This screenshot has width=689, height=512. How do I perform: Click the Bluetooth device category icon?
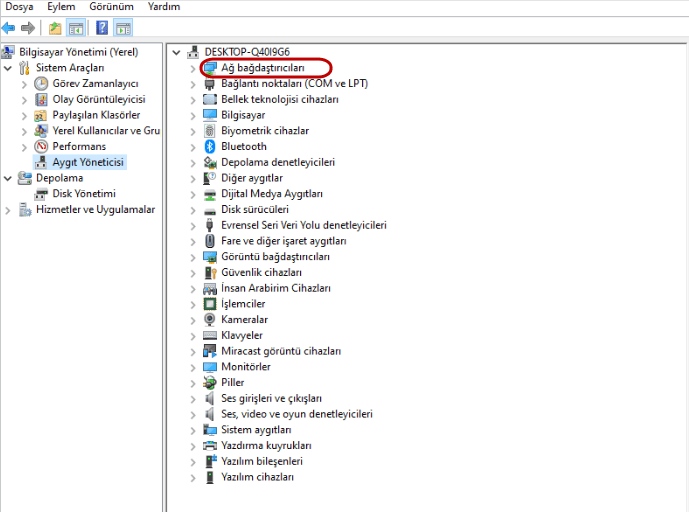[x=210, y=147]
